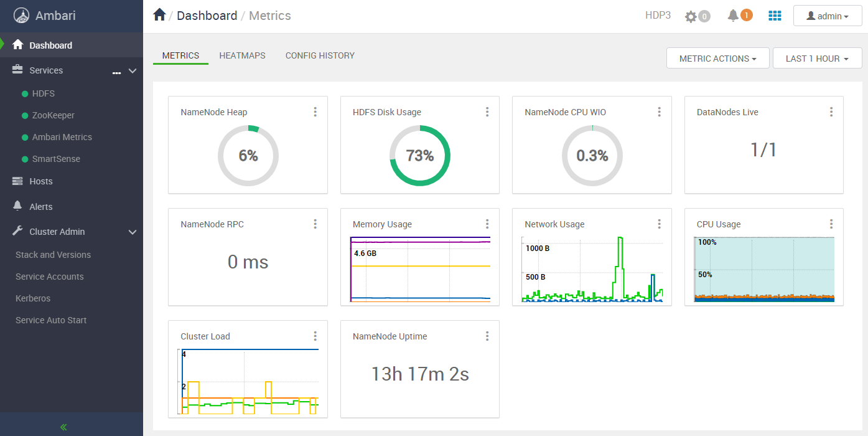This screenshot has width=868, height=436.
Task: Click the Network Usage chart
Action: 592,269
